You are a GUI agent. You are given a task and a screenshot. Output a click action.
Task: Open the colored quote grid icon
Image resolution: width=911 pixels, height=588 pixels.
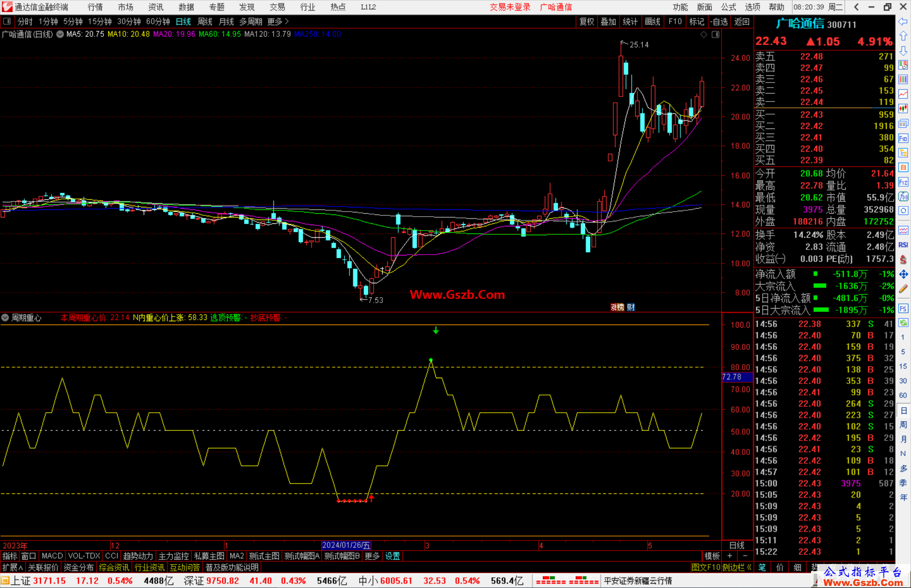click(x=903, y=79)
